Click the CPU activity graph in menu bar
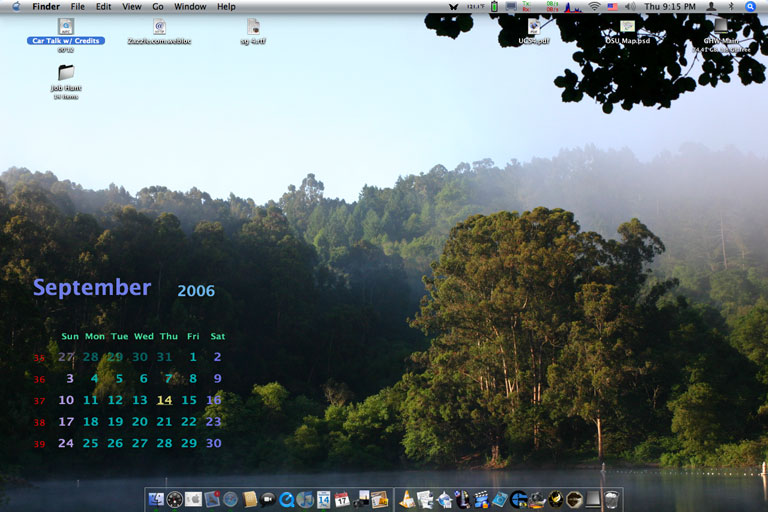 point(573,6)
